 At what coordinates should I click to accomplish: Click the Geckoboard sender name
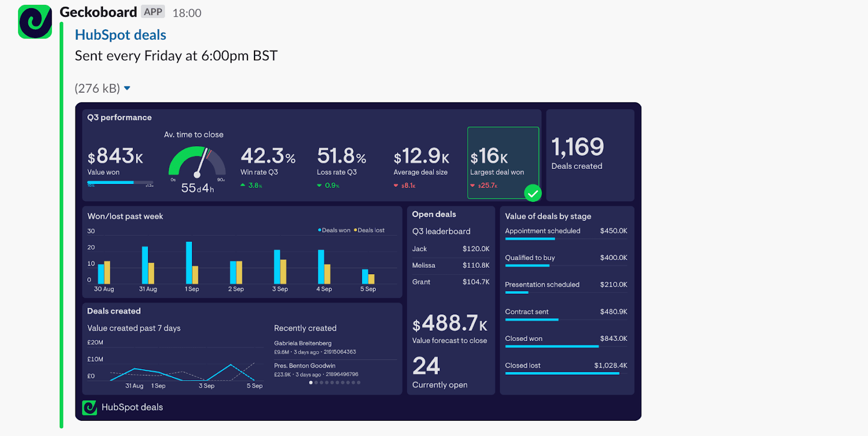(x=98, y=12)
